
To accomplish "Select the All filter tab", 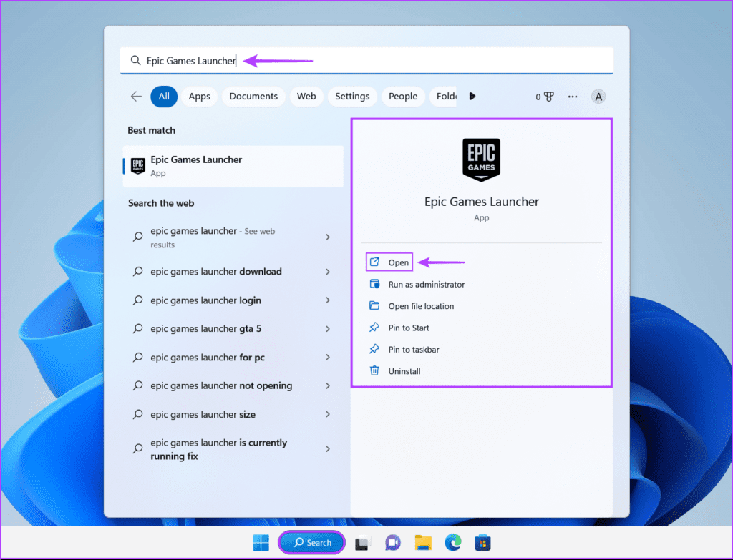I will [164, 97].
